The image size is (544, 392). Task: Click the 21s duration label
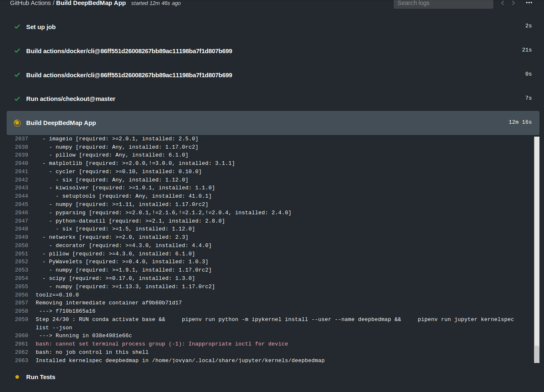(x=527, y=50)
